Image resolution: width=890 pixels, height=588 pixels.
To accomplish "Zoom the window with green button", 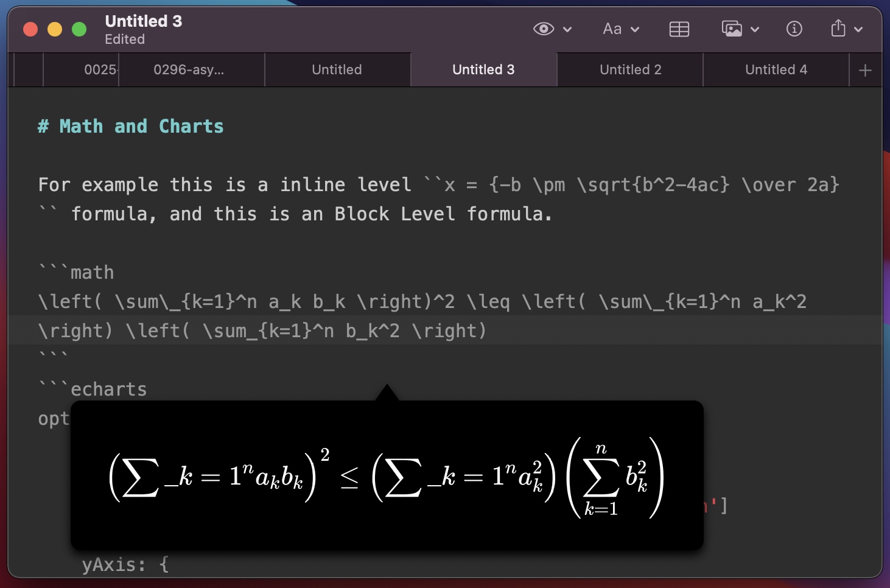I will (79, 29).
